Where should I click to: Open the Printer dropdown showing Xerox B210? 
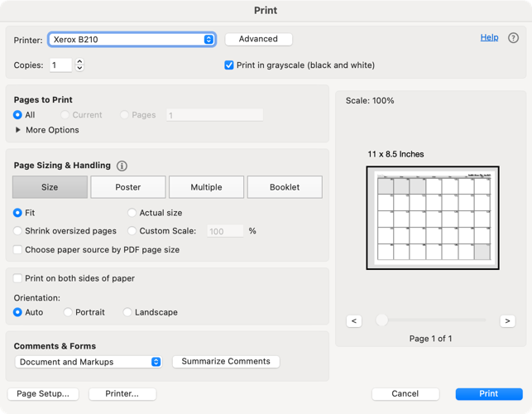(132, 40)
